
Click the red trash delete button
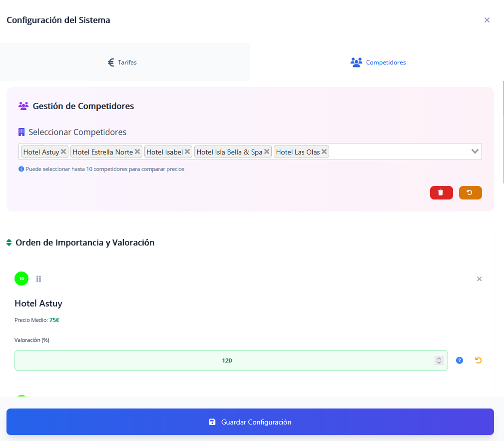(441, 192)
